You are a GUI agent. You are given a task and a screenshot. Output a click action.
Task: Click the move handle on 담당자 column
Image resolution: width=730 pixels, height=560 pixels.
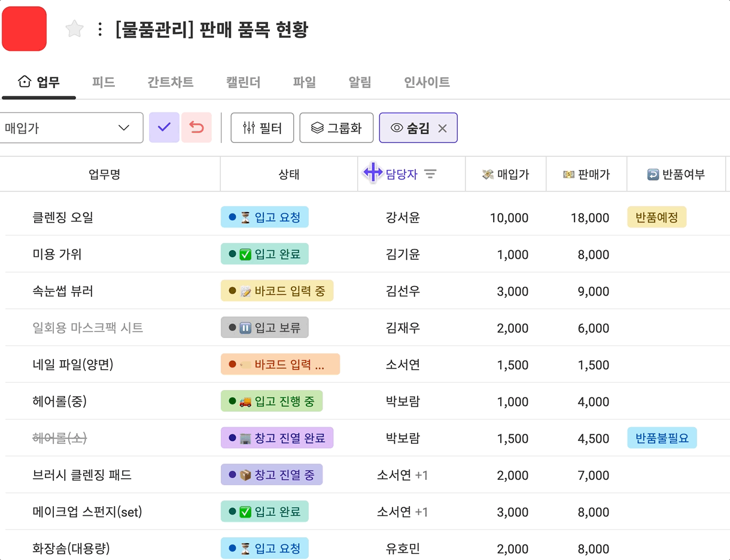pyautogui.click(x=373, y=173)
